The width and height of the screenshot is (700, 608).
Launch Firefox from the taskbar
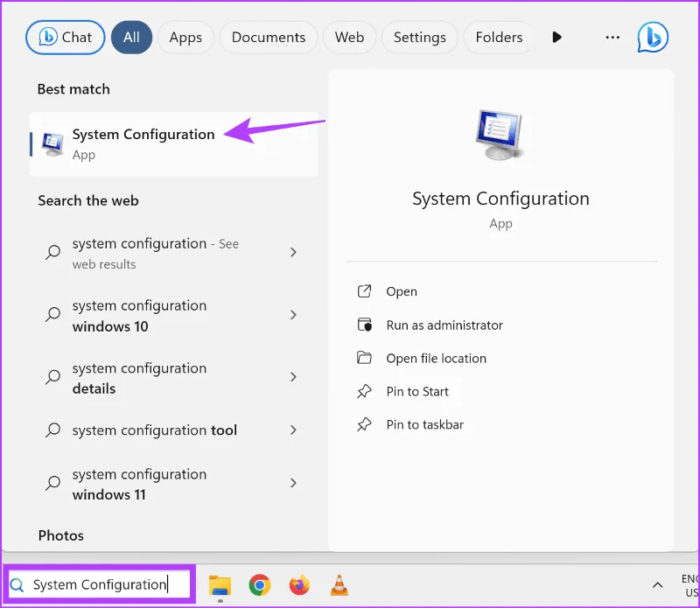pyautogui.click(x=299, y=584)
